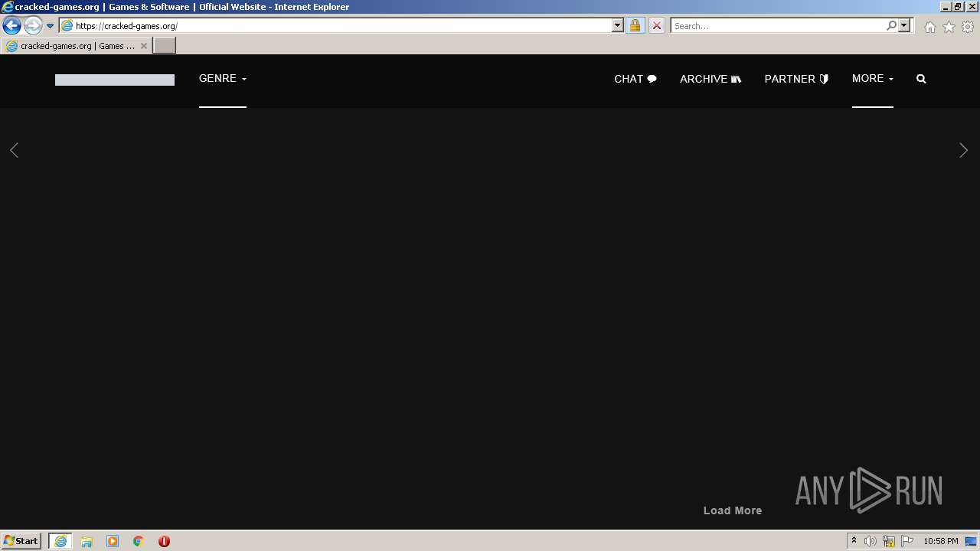
Task: Click the browser Search box
Action: (777, 26)
